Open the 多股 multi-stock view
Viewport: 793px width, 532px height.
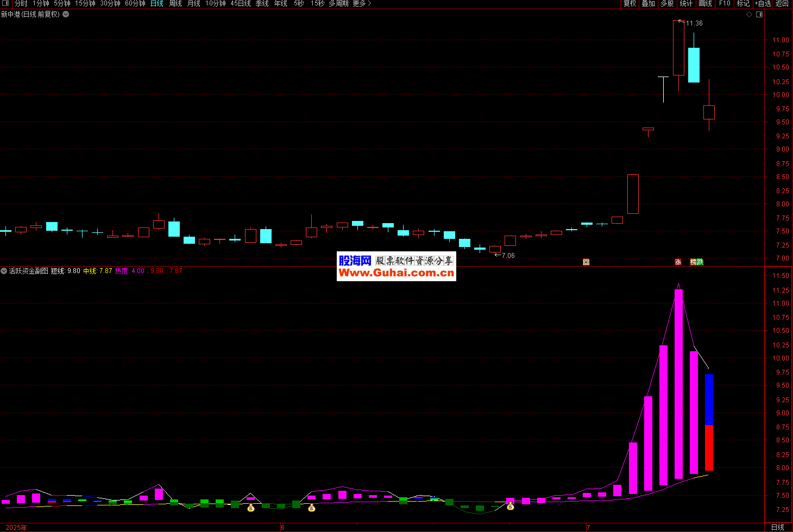coord(667,4)
